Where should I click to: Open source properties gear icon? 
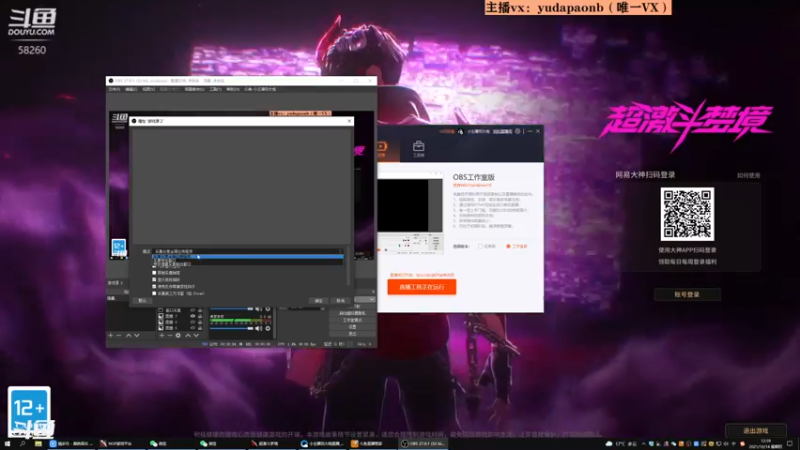point(178,335)
